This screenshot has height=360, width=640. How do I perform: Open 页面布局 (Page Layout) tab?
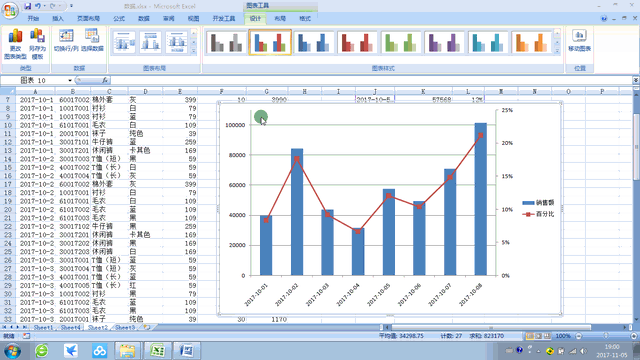(89, 18)
